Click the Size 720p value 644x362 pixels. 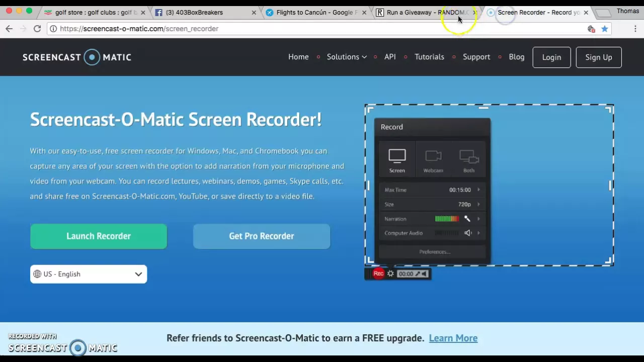click(464, 204)
